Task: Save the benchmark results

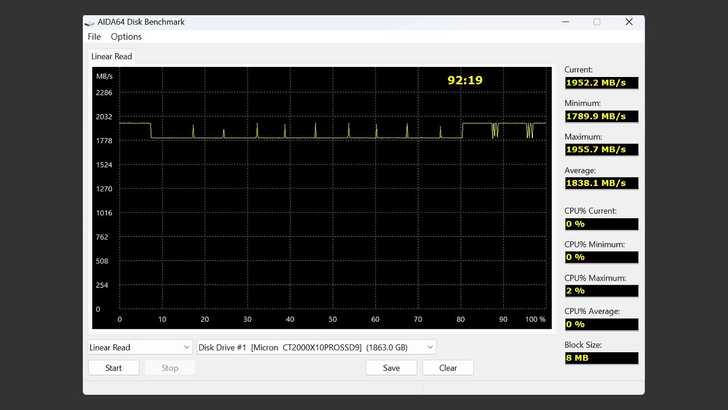Action: coord(391,368)
